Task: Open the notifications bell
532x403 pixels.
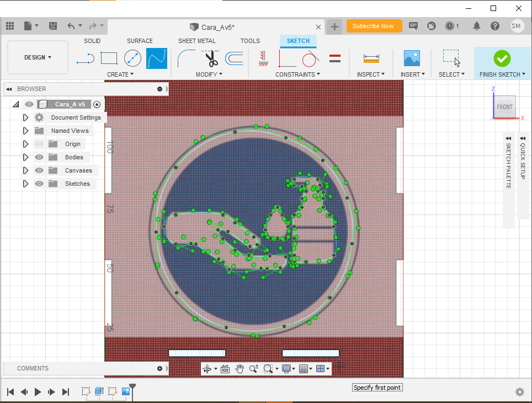Action: [x=476, y=26]
